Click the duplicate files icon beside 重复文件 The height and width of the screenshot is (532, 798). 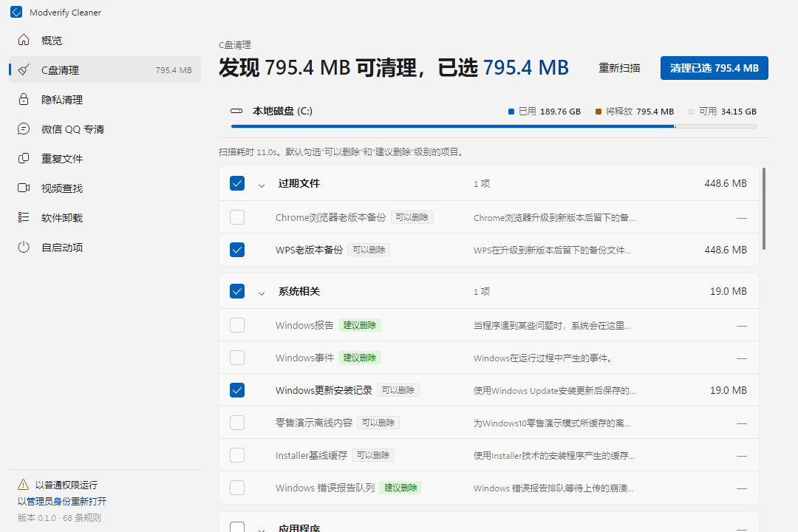coord(24,158)
